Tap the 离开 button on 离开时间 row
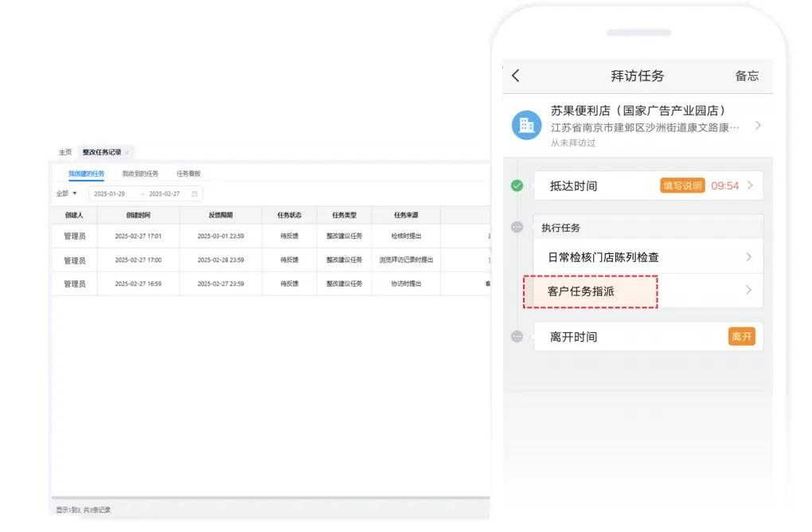Screen dimensions: 812x532 tap(742, 336)
